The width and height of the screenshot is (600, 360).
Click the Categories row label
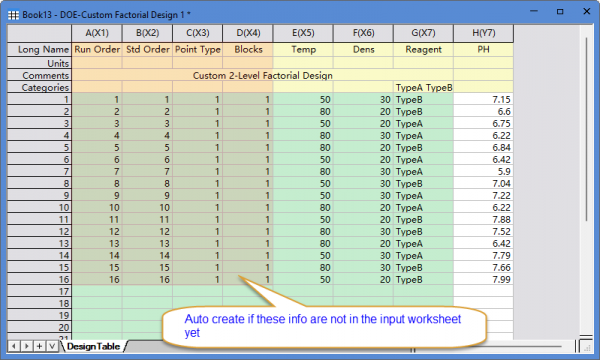39,87
